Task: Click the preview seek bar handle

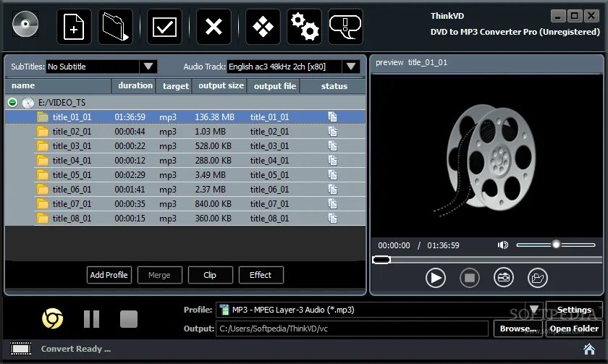Action: 381,260
